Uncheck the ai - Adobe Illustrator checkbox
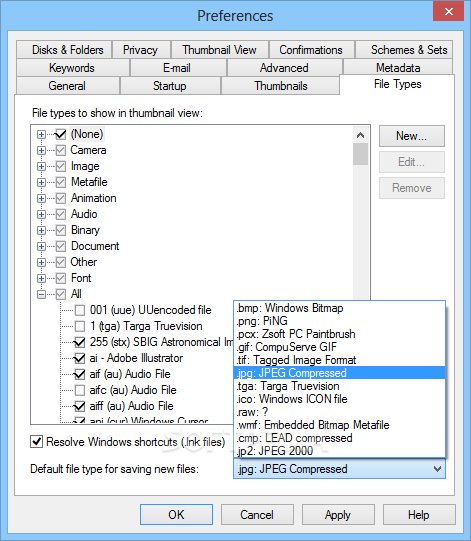The height and width of the screenshot is (541, 471). [80, 358]
